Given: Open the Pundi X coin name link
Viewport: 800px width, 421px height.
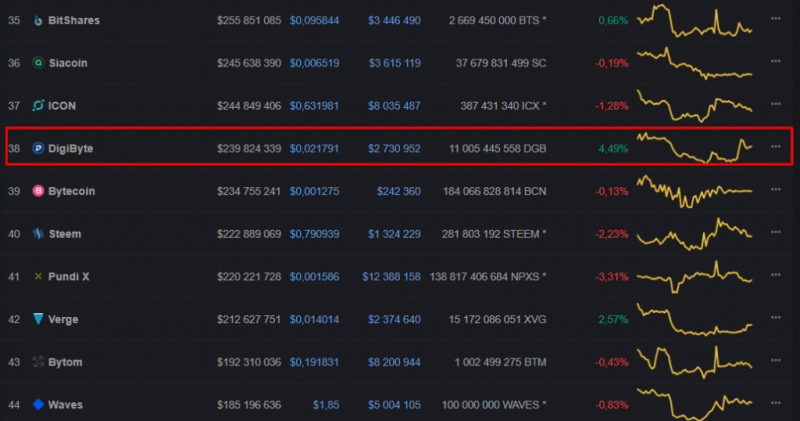Looking at the screenshot, I should point(68,277).
